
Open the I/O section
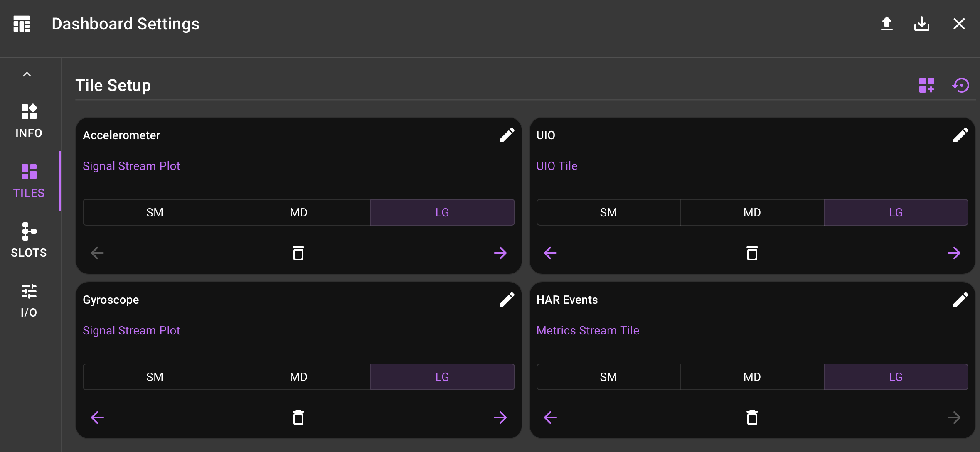pyautogui.click(x=29, y=300)
